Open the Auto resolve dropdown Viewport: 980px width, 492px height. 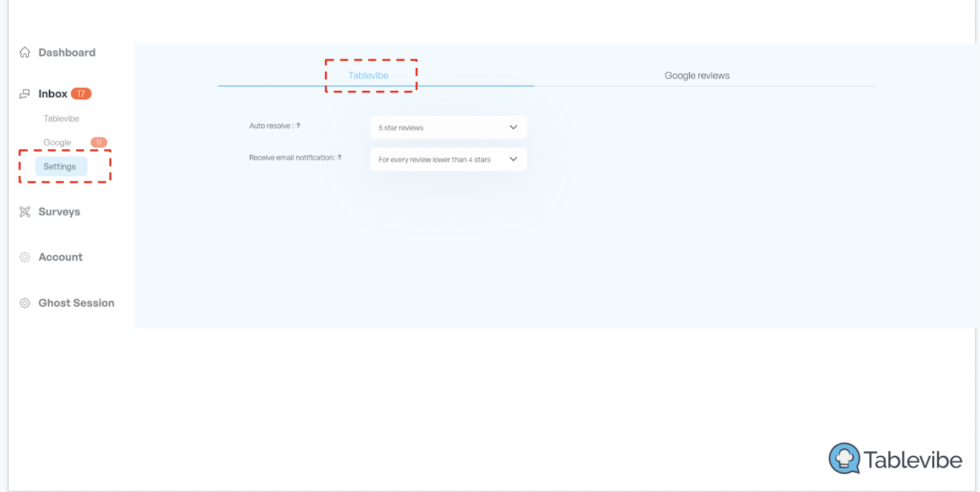448,128
